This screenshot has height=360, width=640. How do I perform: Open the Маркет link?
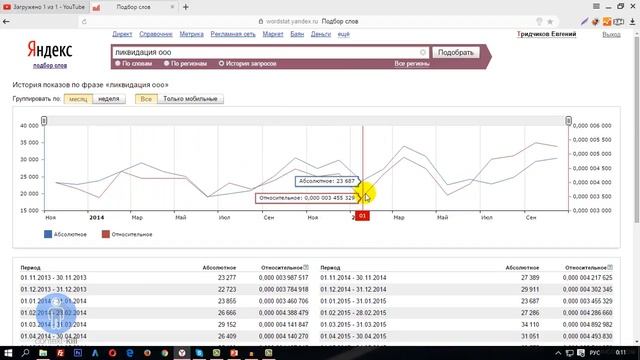(x=273, y=34)
